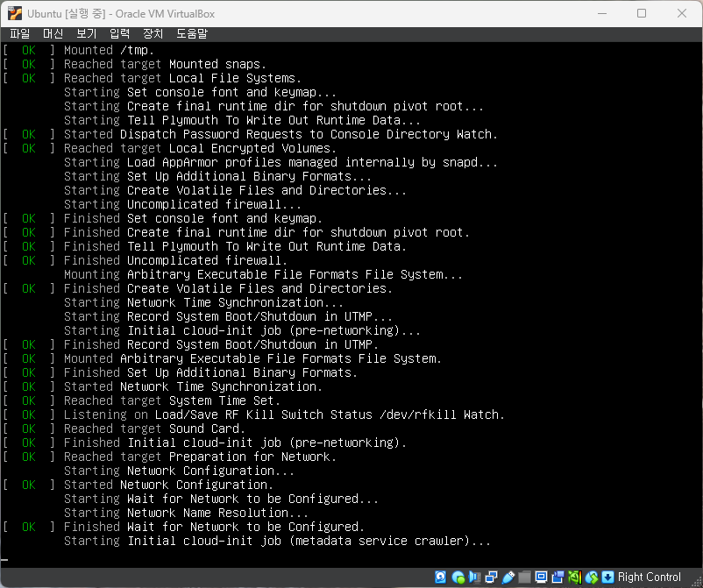Click the shared folders status icon
Viewport: 703px width, 588px height.
coord(524,577)
